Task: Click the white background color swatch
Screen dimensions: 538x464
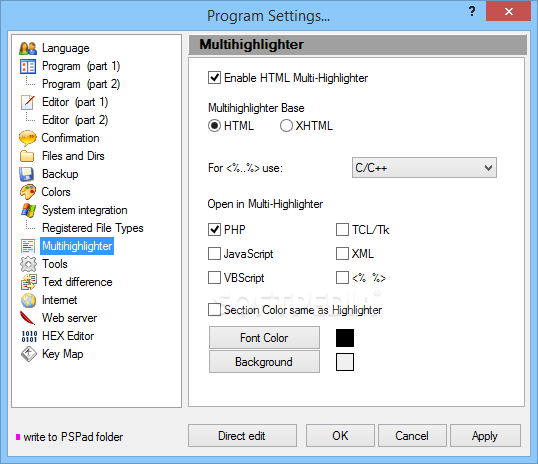Action: [x=345, y=362]
